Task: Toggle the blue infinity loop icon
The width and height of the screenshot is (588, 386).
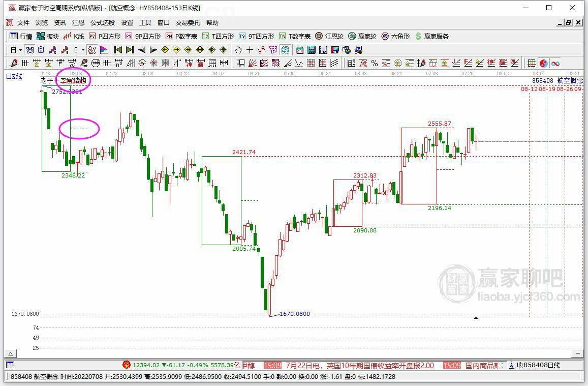Action: [555, 63]
